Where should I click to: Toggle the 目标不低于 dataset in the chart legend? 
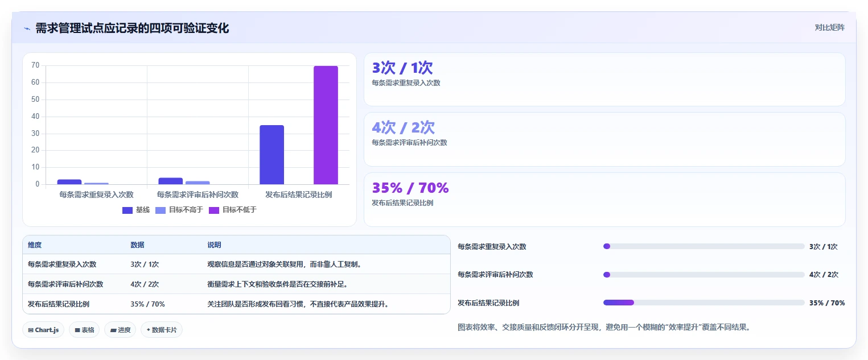pyautogui.click(x=233, y=210)
